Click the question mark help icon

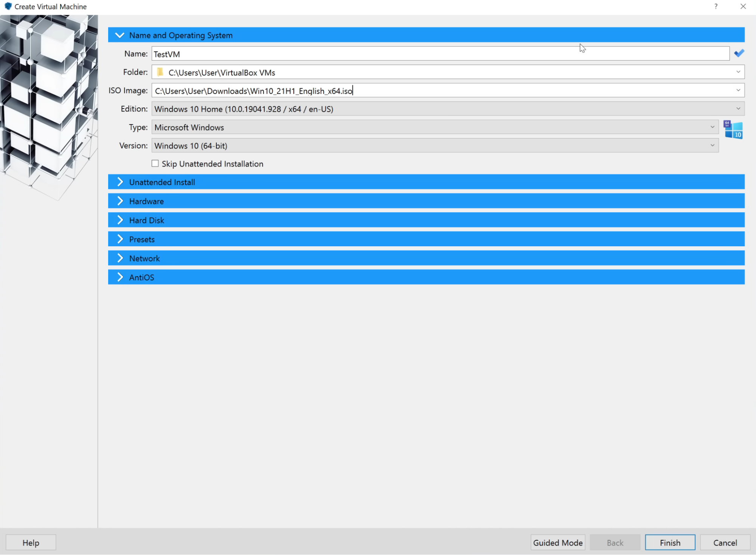click(716, 6)
